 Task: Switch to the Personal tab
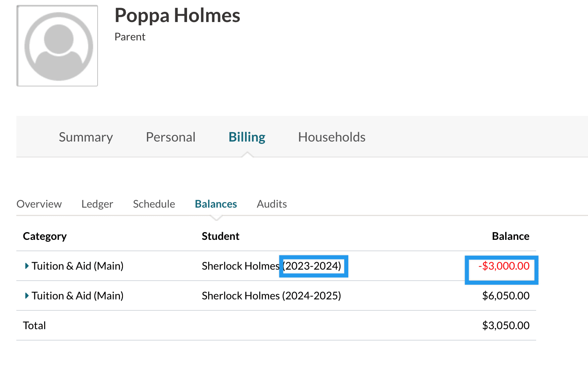(171, 137)
